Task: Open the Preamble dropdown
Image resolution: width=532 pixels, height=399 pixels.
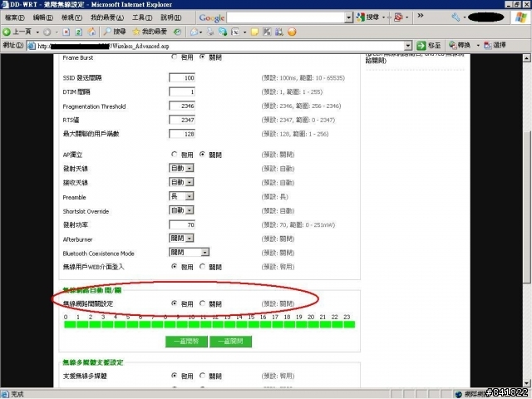Action: [x=181, y=196]
